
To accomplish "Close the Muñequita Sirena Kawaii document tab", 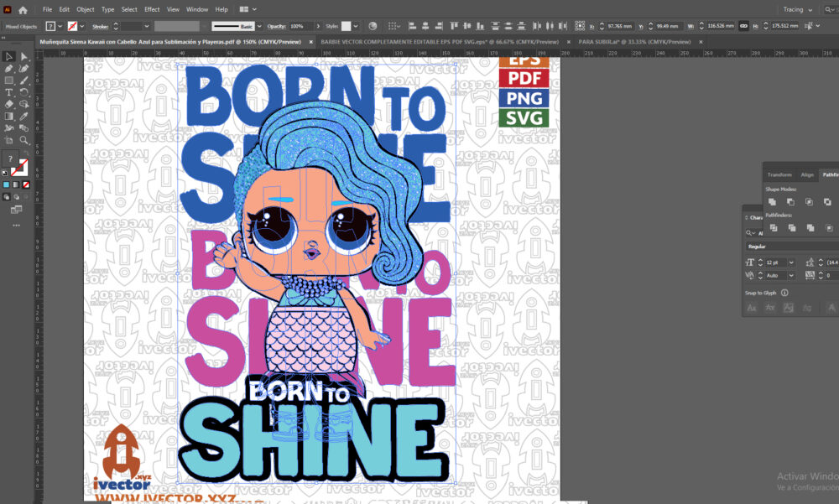I will tap(310, 42).
